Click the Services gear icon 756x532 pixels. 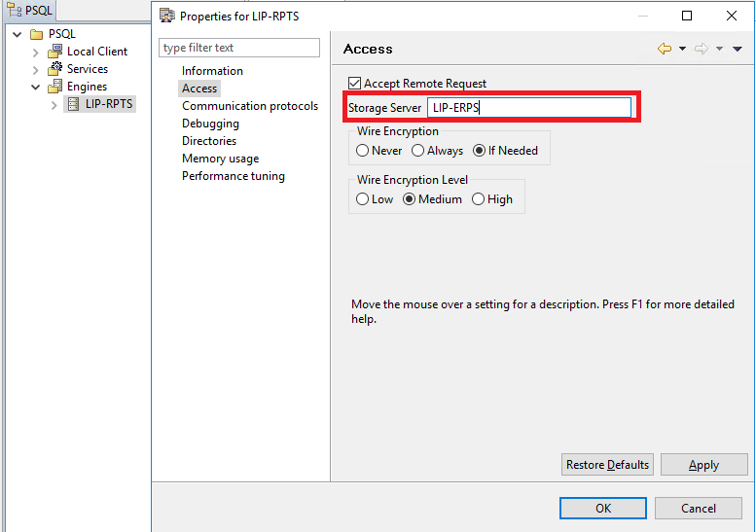[x=55, y=69]
